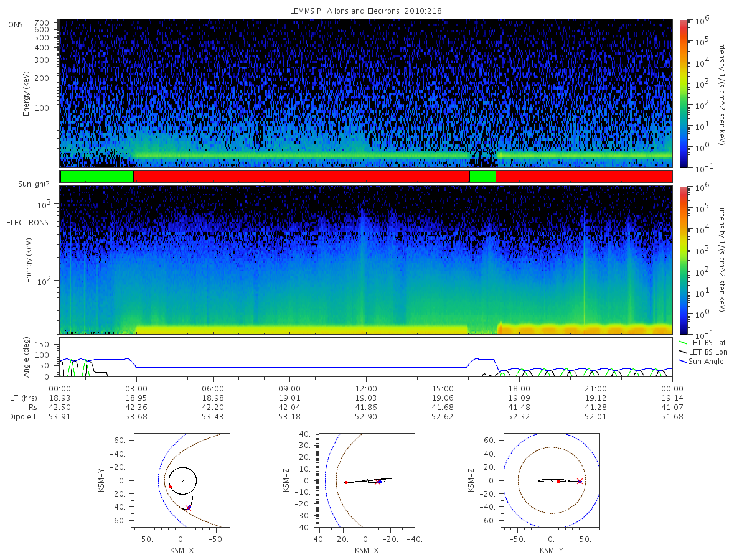Click the first green segment of Sunlight bar
Viewport: 747px width, 560px height.
point(97,177)
